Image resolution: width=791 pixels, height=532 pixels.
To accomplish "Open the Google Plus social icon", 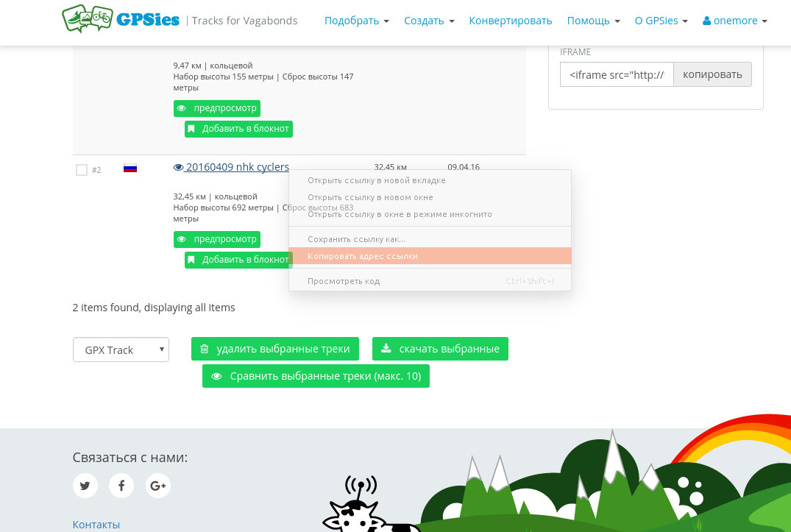I will click(158, 486).
